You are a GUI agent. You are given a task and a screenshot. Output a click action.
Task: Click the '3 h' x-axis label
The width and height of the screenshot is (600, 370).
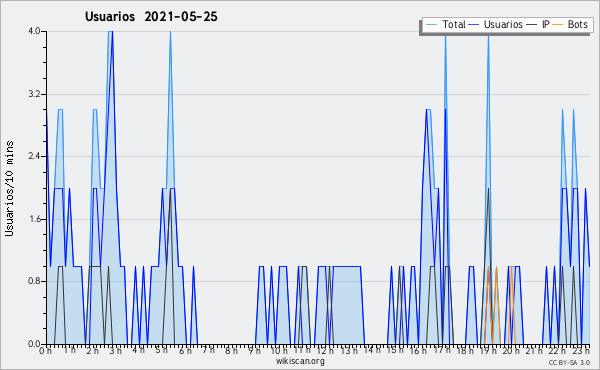[115, 351]
